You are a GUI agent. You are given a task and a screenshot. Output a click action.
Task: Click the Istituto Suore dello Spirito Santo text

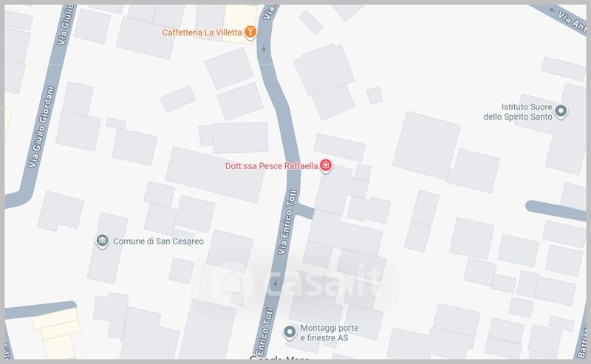click(x=518, y=112)
